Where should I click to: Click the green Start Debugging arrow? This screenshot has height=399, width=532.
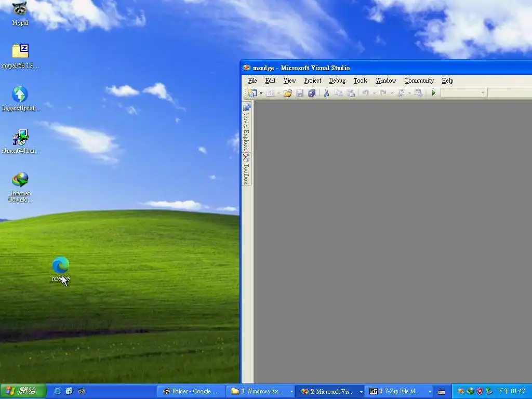tap(433, 93)
